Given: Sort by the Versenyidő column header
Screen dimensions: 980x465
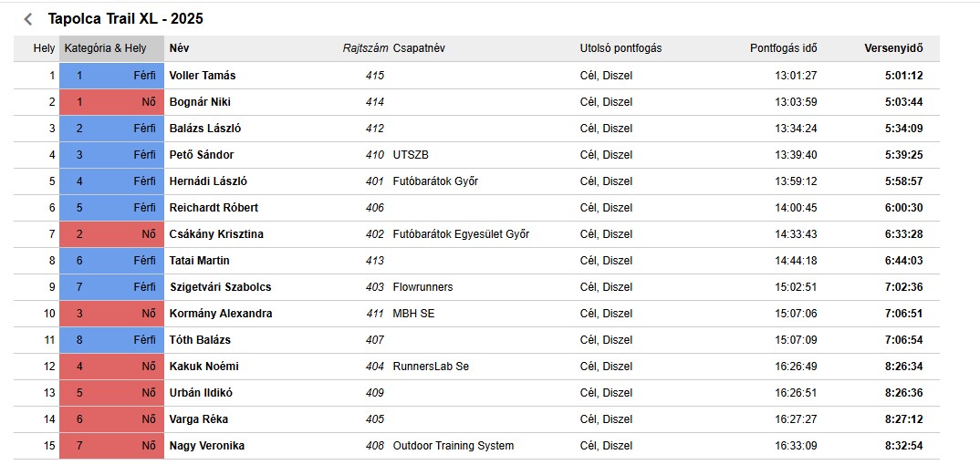Looking at the screenshot, I should 893,48.
